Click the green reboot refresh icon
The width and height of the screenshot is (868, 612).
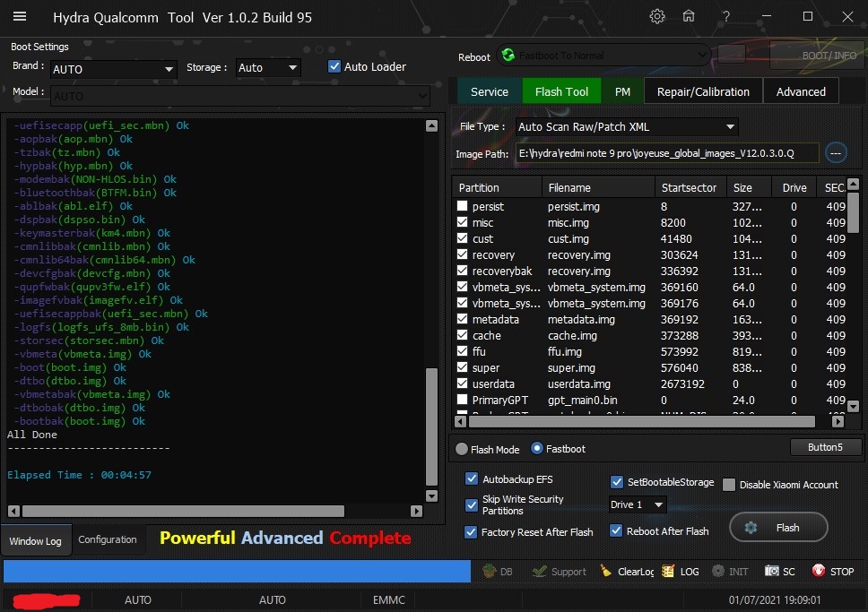pos(508,56)
